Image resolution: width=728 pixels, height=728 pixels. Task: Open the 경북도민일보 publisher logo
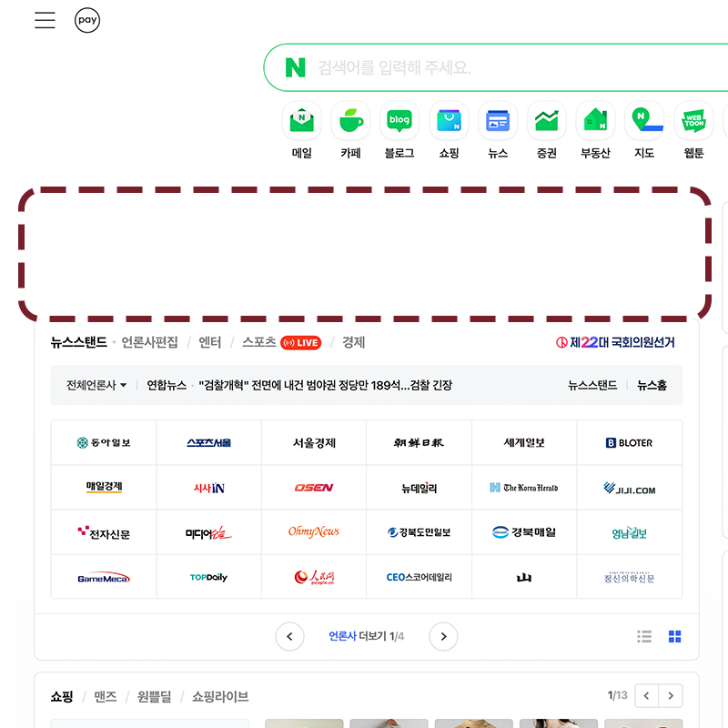pyautogui.click(x=419, y=532)
